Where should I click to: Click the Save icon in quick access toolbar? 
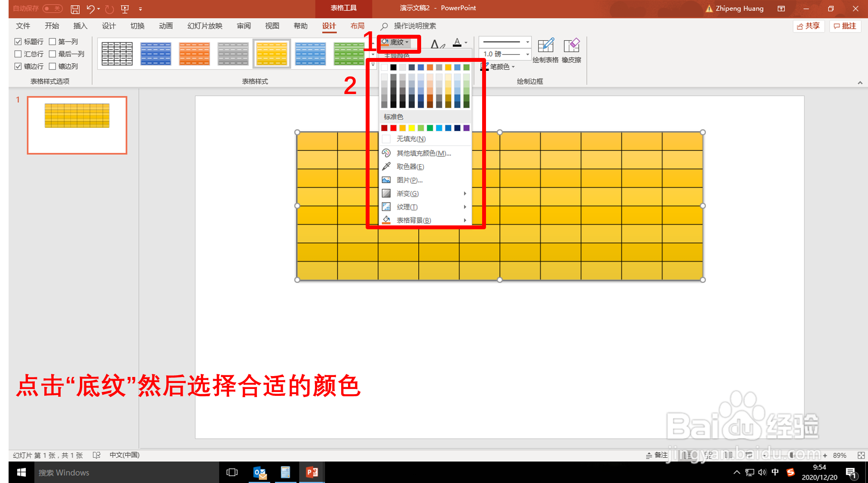(75, 9)
